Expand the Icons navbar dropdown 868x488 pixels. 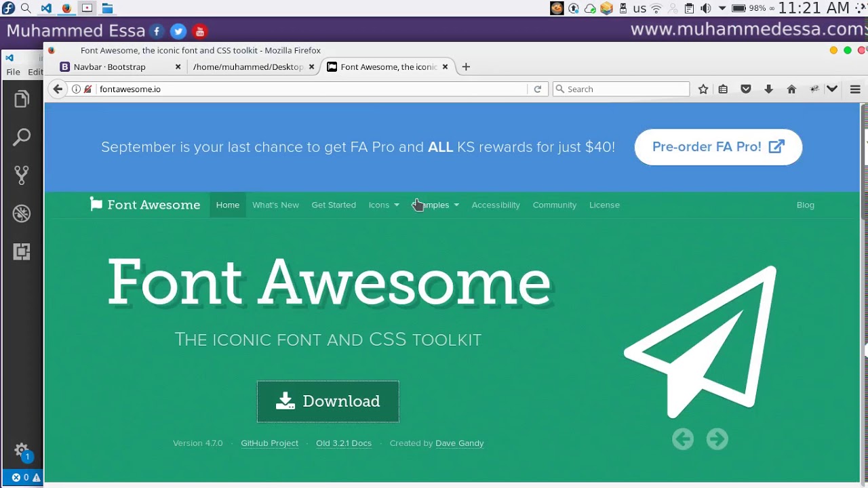click(384, 205)
